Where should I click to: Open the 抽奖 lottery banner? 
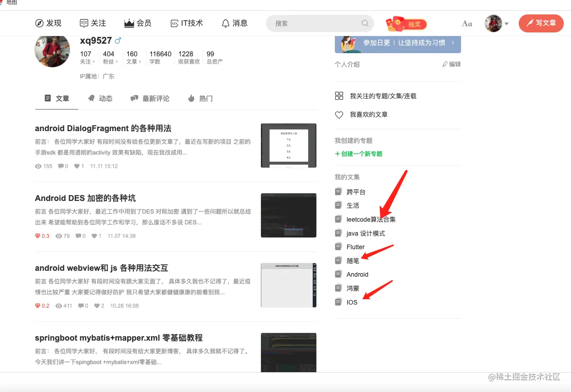406,24
